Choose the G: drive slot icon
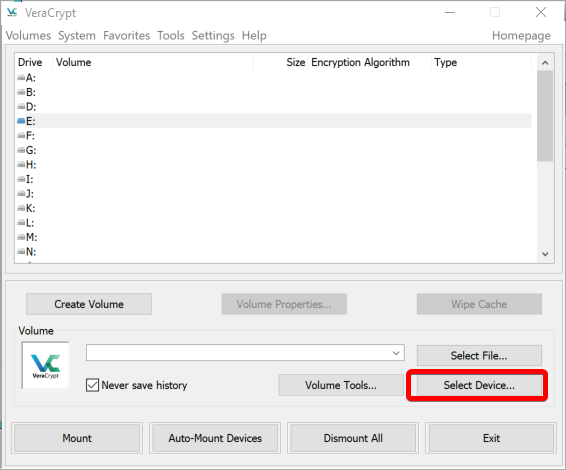Screen dimensions: 566x470 (21, 150)
